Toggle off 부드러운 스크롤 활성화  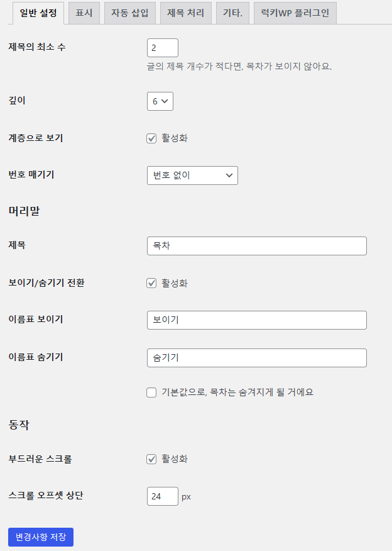[x=151, y=459]
